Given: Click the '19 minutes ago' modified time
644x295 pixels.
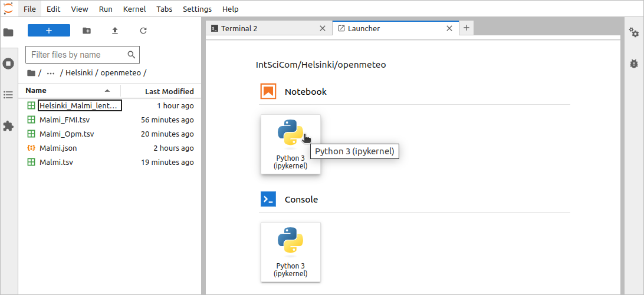Looking at the screenshot, I should click(167, 162).
